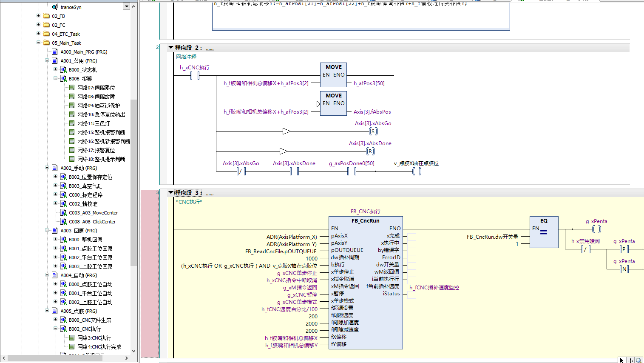Select tree item 网络09:轴互锁保护
The height and width of the screenshot is (363, 644).
coord(99,106)
